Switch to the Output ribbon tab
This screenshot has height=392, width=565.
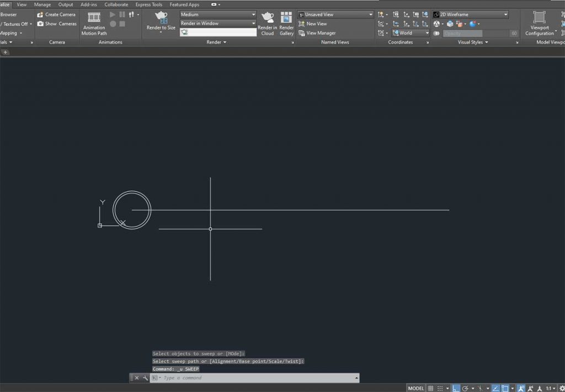[x=66, y=4]
